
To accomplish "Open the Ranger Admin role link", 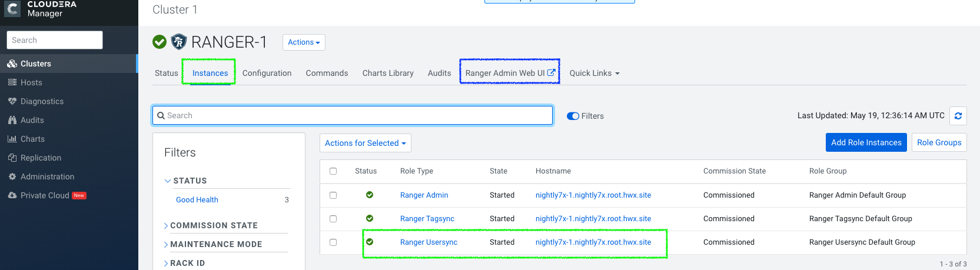I will click(x=424, y=195).
